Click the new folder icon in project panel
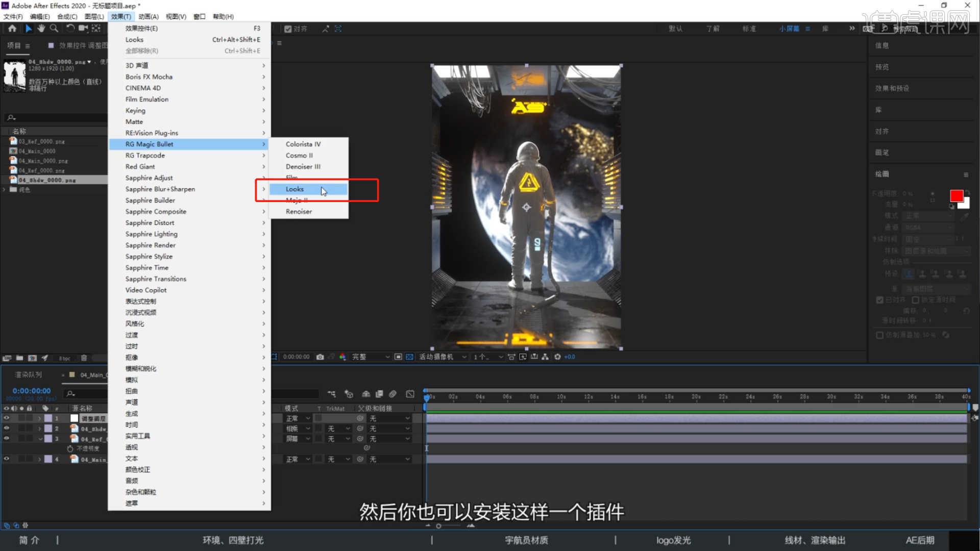Viewport: 980px width, 551px height. click(x=19, y=358)
